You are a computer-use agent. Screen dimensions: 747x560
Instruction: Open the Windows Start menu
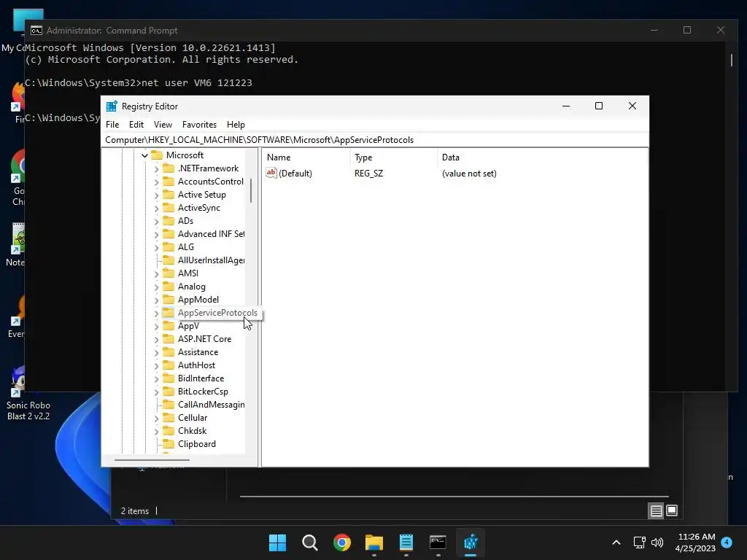277,542
